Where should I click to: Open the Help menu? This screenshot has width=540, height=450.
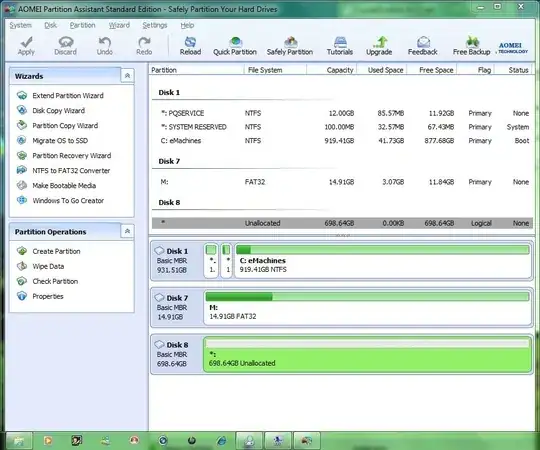point(187,25)
